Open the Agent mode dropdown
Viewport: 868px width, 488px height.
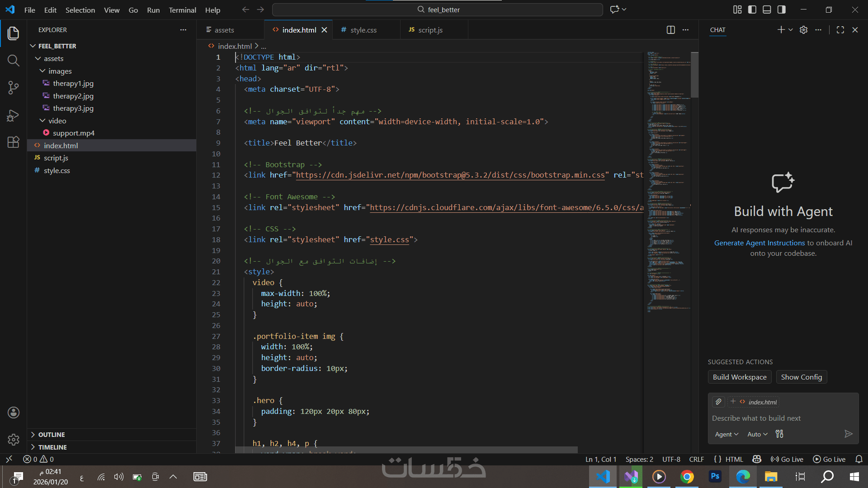[x=726, y=434]
